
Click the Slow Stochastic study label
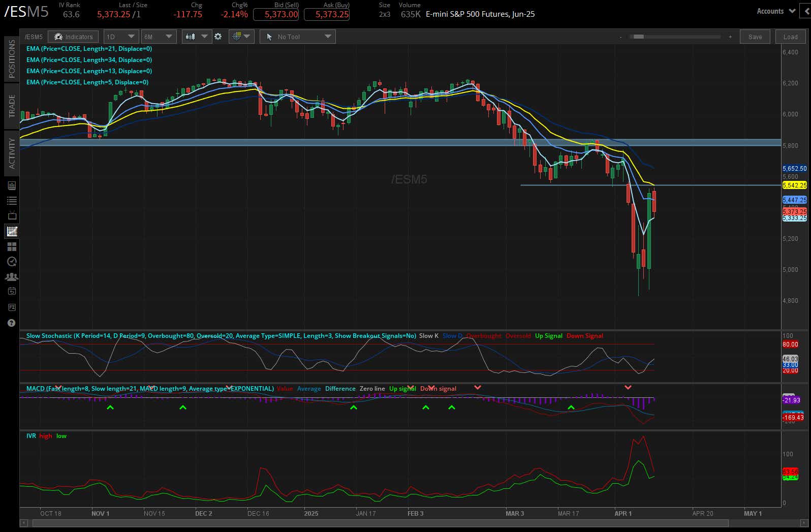[x=221, y=336]
